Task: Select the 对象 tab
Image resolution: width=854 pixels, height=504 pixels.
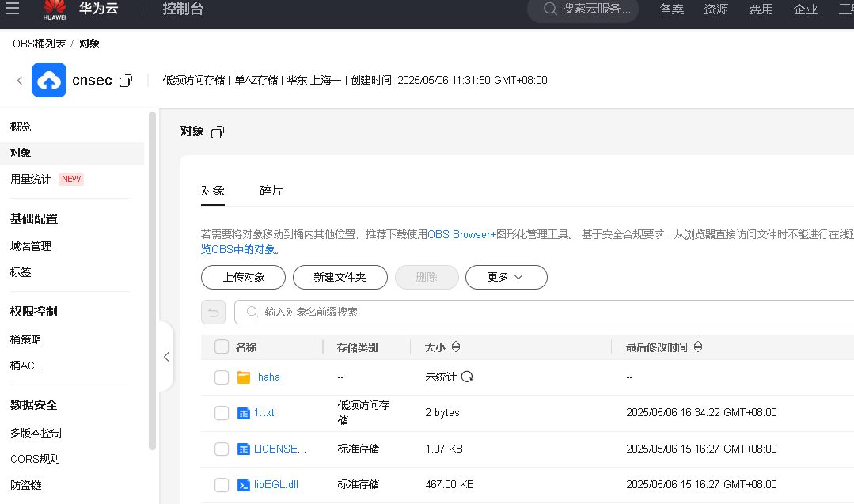Action: click(x=213, y=191)
